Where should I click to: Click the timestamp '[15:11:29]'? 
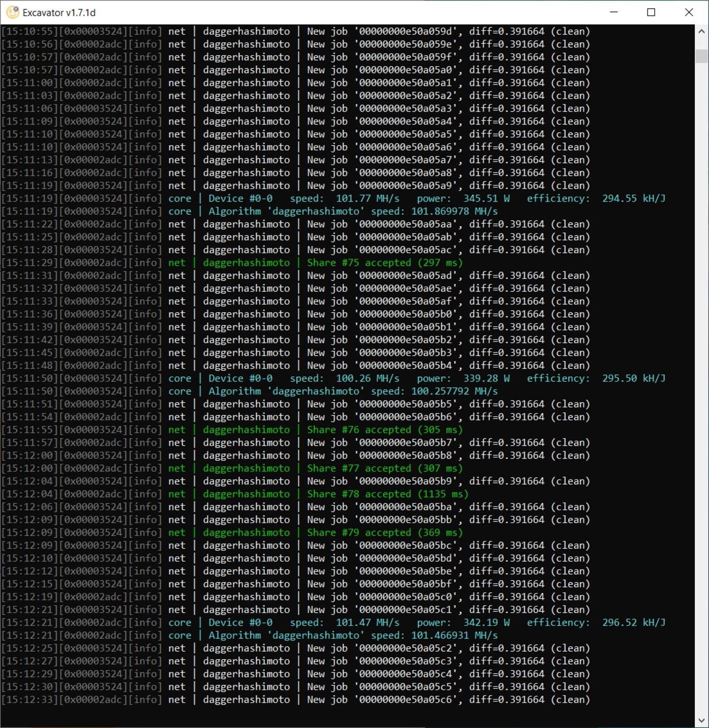(x=30, y=263)
